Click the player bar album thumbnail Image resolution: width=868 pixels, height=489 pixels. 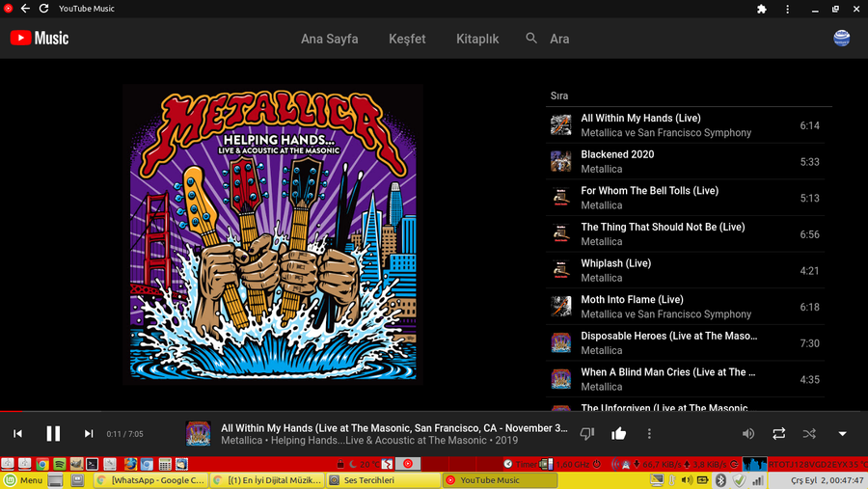click(x=198, y=434)
